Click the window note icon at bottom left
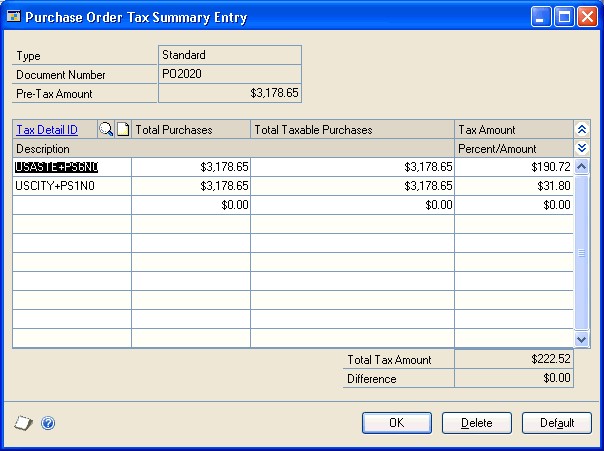The image size is (604, 451). click(x=23, y=423)
